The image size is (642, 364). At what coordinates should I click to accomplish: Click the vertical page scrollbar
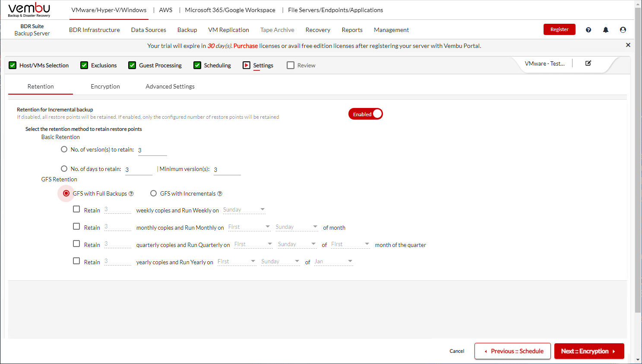tap(638, 161)
